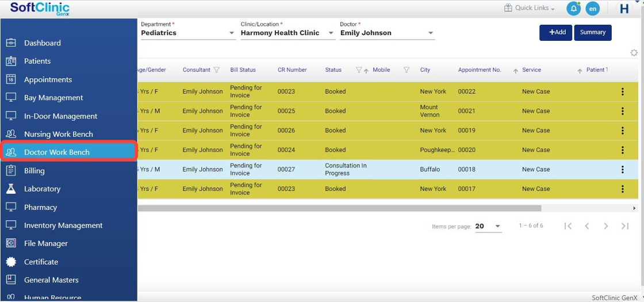Open three-dot menu for appointment 00022

[x=622, y=91]
